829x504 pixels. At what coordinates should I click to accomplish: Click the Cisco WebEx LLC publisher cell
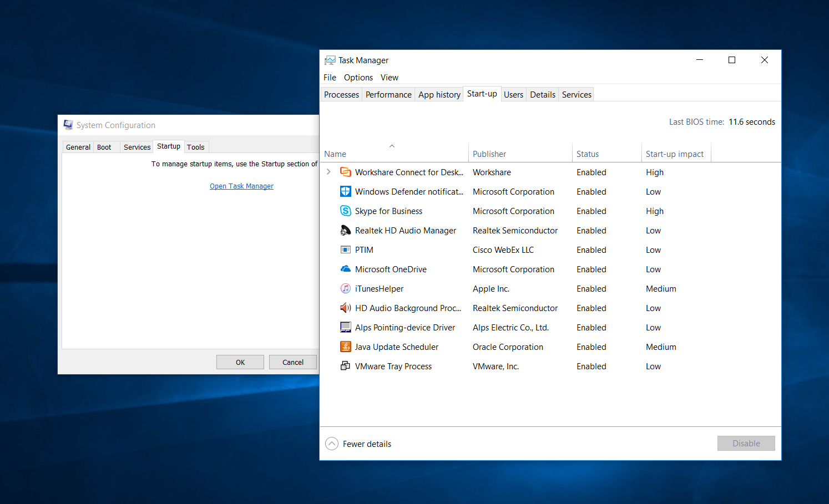(503, 250)
